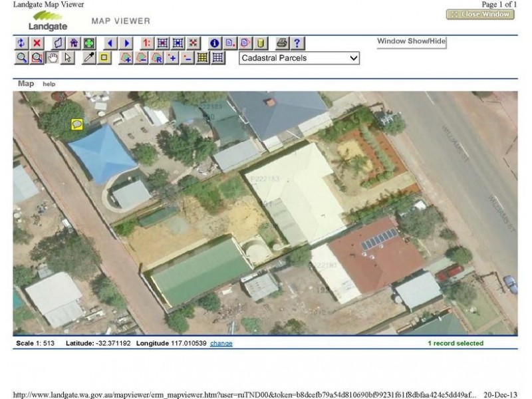Go to previous map view arrow
Image resolution: width=532 pixels, height=399 pixels.
pos(111,43)
